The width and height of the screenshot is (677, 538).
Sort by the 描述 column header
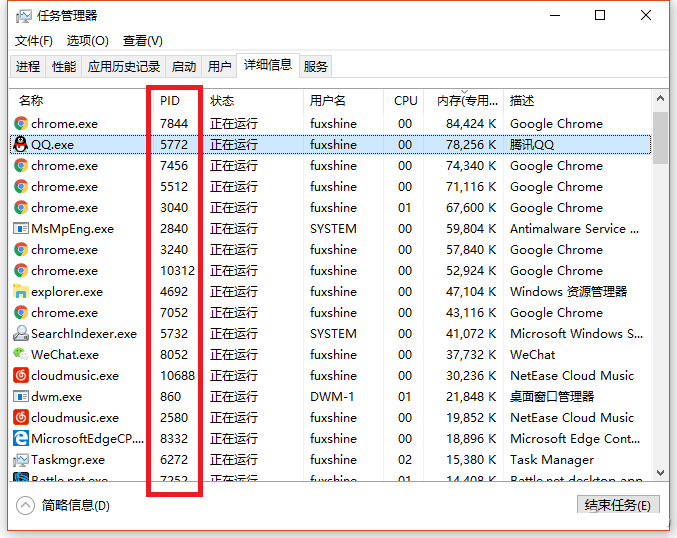(x=522, y=101)
